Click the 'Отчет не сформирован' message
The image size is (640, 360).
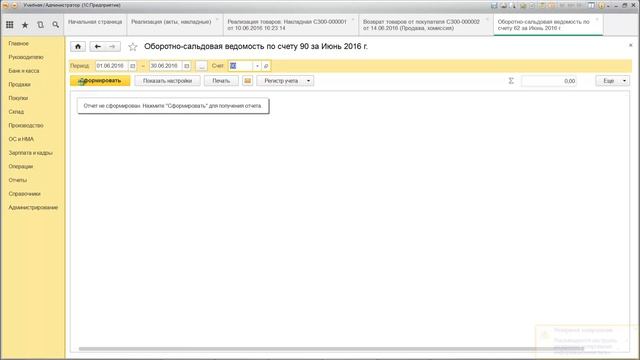pos(173,106)
